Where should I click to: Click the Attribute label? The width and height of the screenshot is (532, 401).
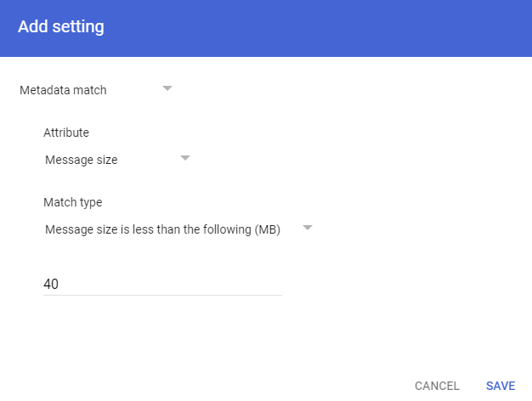coord(66,133)
